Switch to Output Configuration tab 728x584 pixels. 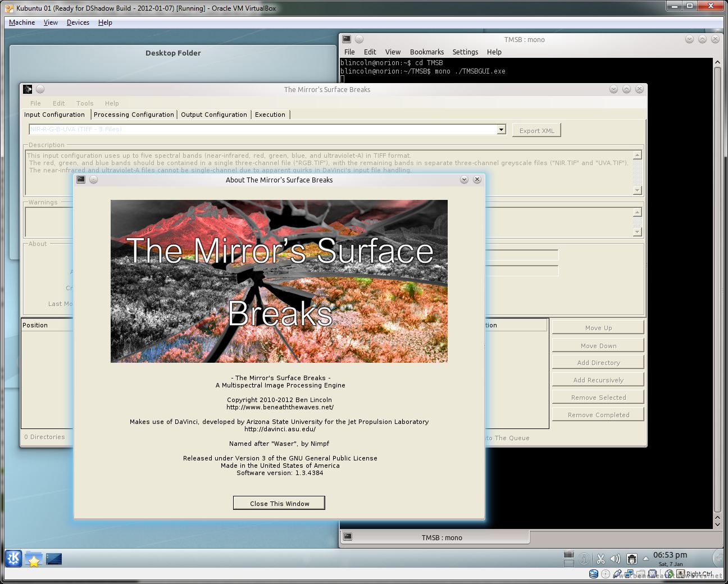click(x=214, y=115)
